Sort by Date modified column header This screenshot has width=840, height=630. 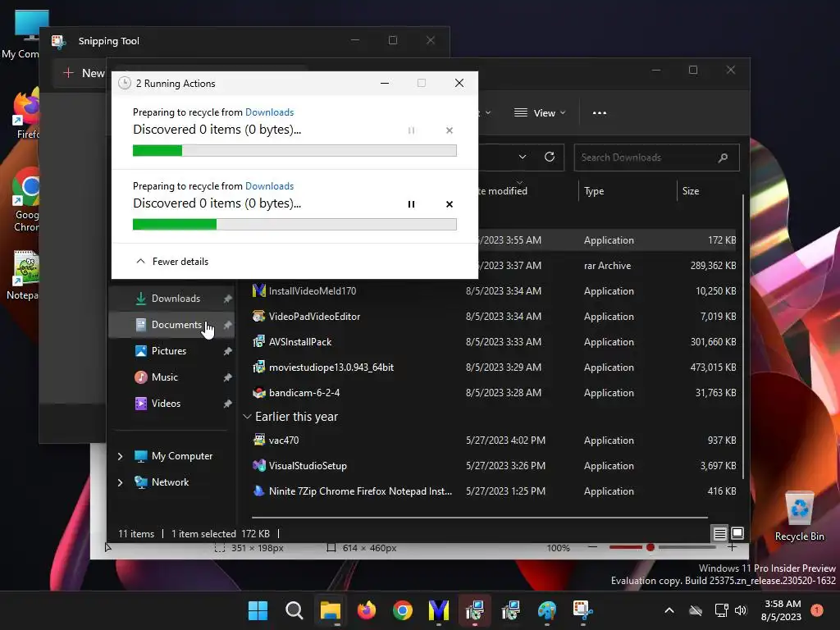tap(502, 190)
